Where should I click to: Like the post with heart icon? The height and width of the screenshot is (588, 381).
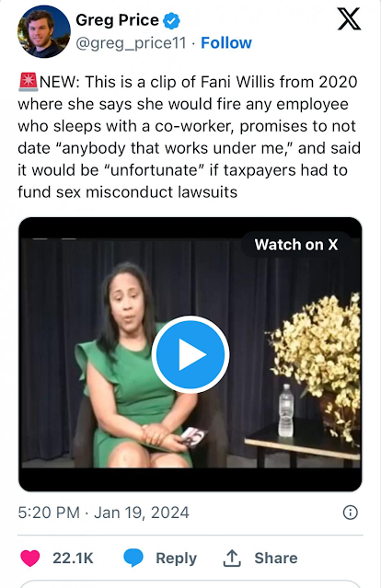click(30, 558)
